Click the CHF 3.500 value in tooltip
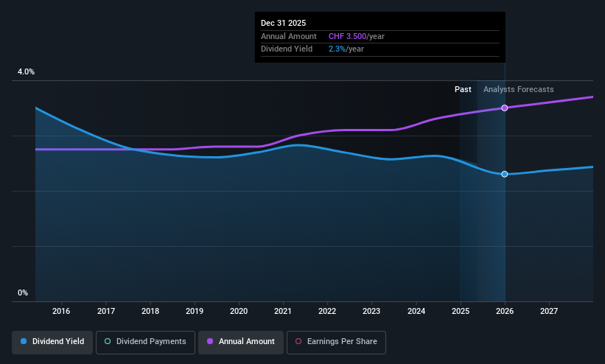The image size is (605, 364). click(347, 36)
